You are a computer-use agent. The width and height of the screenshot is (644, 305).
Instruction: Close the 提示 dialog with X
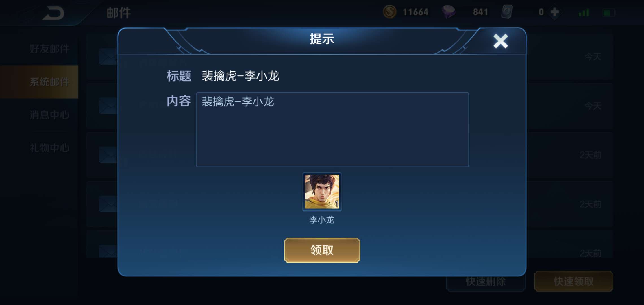click(501, 41)
